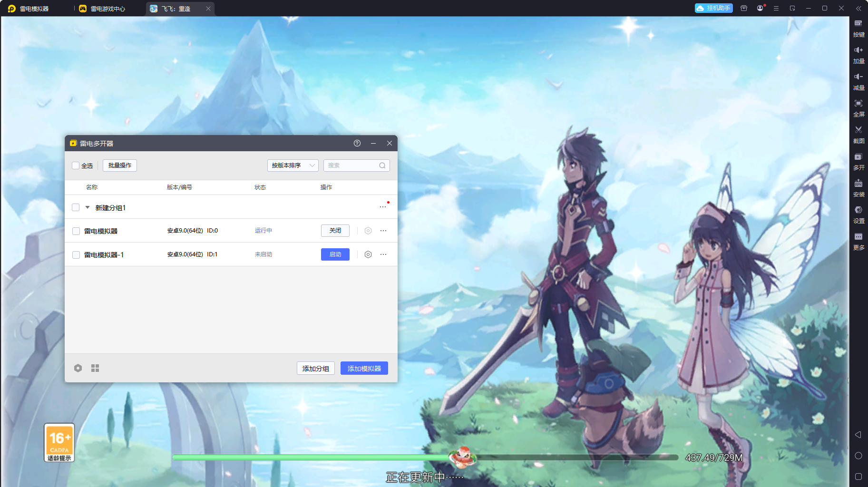Open more options for running 雷电模拟器

(383, 231)
